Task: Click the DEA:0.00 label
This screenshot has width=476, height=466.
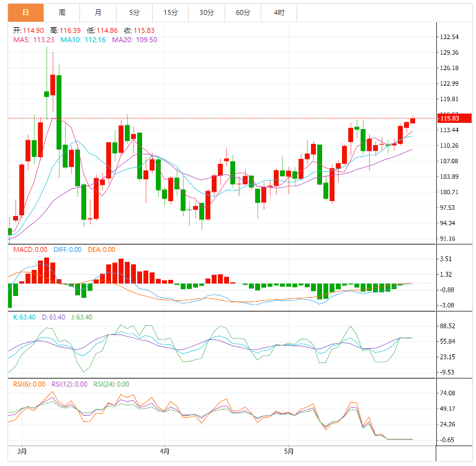Action: [101, 249]
